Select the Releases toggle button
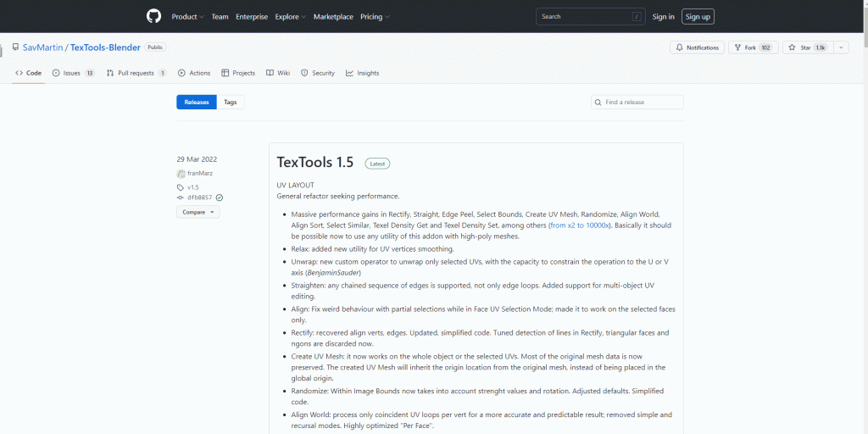The width and height of the screenshot is (868, 434). tap(196, 102)
